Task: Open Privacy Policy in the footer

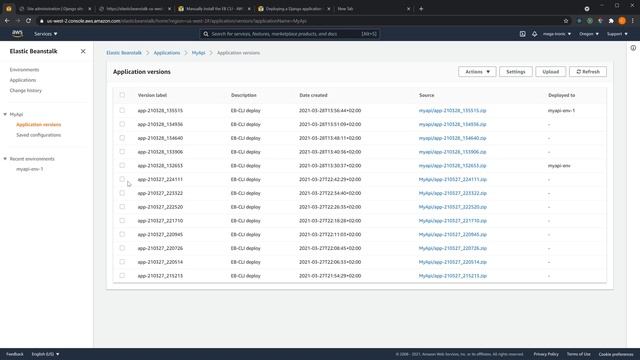Action: (546, 354)
